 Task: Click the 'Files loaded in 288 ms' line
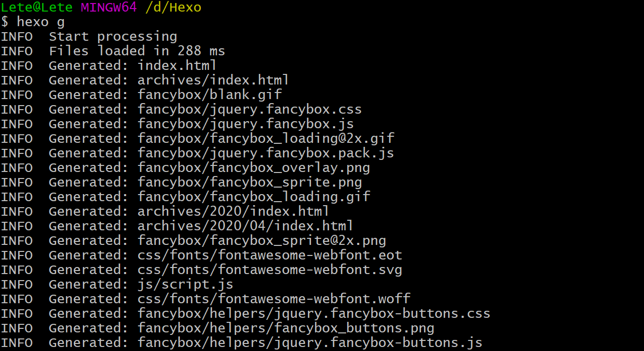click(x=137, y=51)
